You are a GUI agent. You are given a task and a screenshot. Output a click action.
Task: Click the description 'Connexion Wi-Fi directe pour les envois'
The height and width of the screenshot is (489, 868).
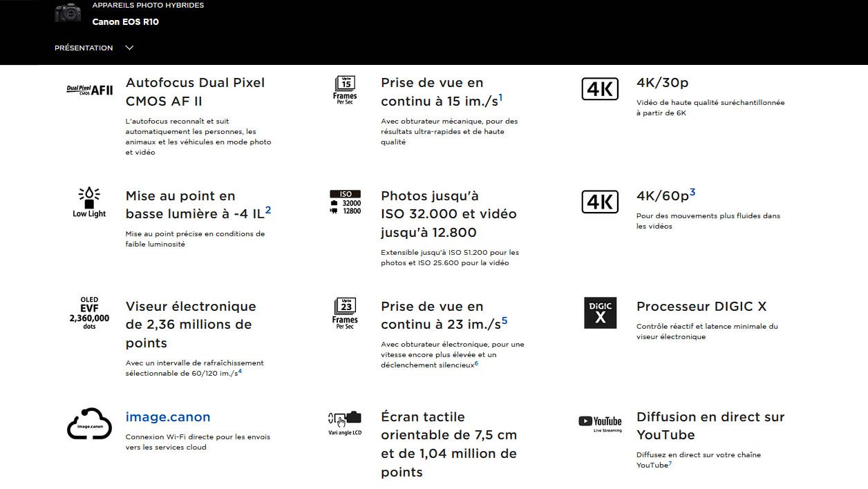tap(198, 442)
